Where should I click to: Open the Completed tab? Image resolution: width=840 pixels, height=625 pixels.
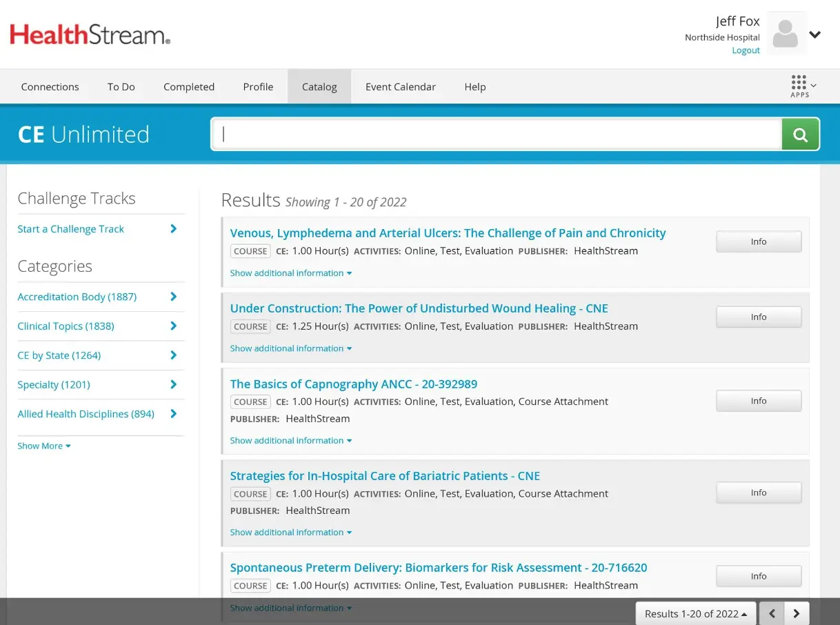[x=188, y=87]
